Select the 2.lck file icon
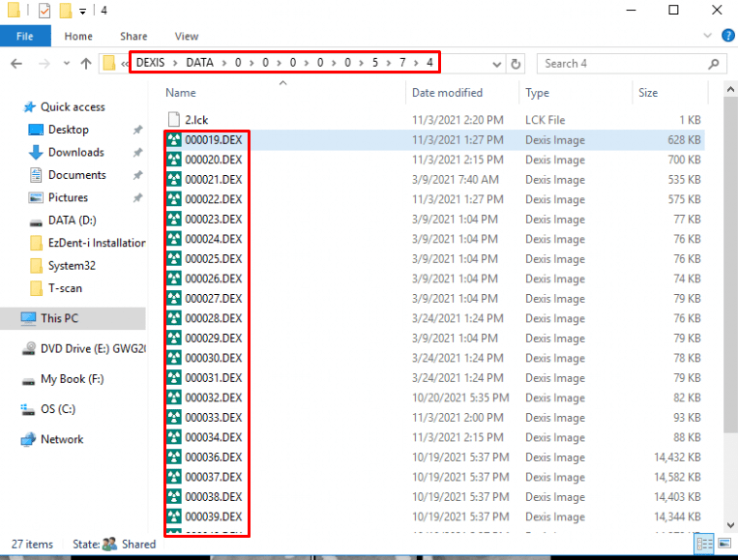 coord(174,120)
